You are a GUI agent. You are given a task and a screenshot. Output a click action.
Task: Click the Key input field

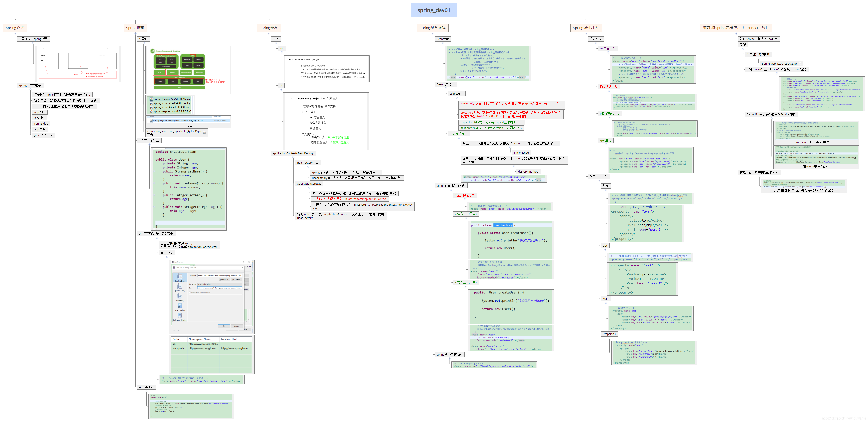[x=219, y=288]
